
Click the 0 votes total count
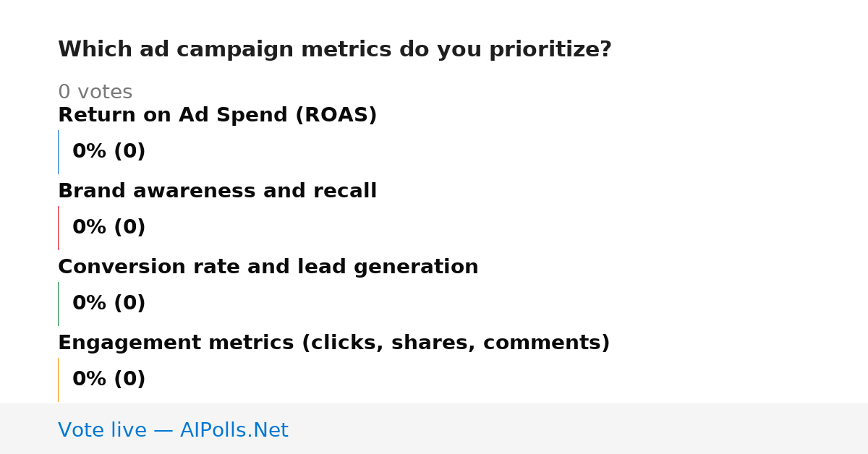95,92
